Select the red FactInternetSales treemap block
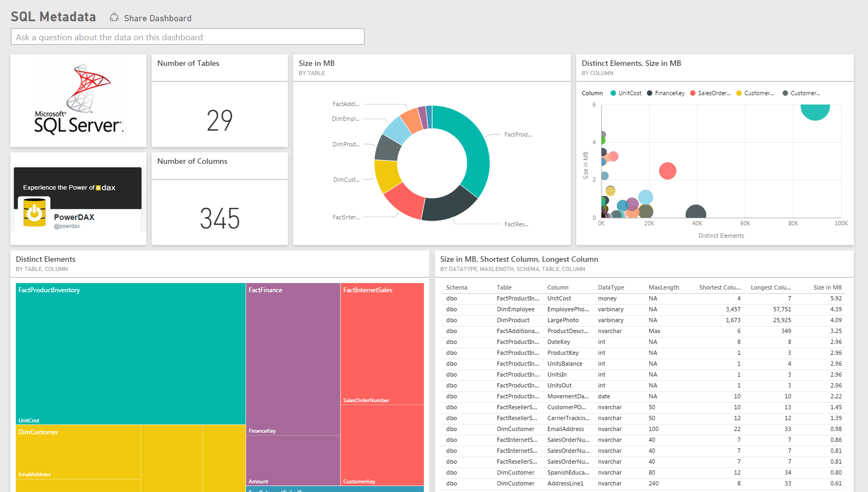The image size is (868, 492). [382, 343]
